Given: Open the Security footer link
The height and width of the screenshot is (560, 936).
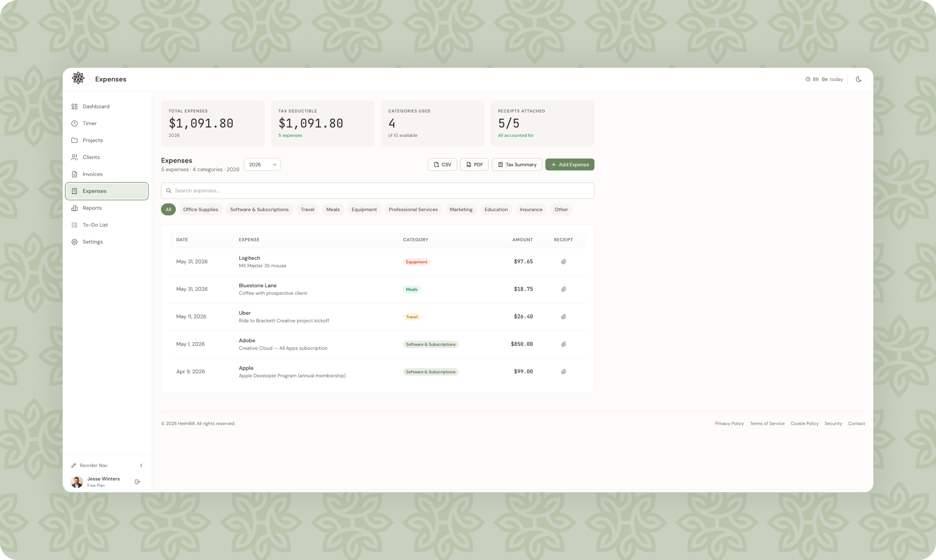Looking at the screenshot, I should tap(833, 424).
